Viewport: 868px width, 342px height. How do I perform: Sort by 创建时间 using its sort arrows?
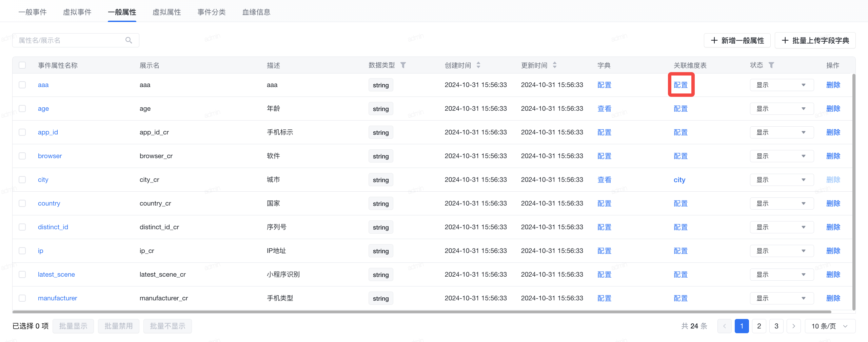pyautogui.click(x=478, y=65)
